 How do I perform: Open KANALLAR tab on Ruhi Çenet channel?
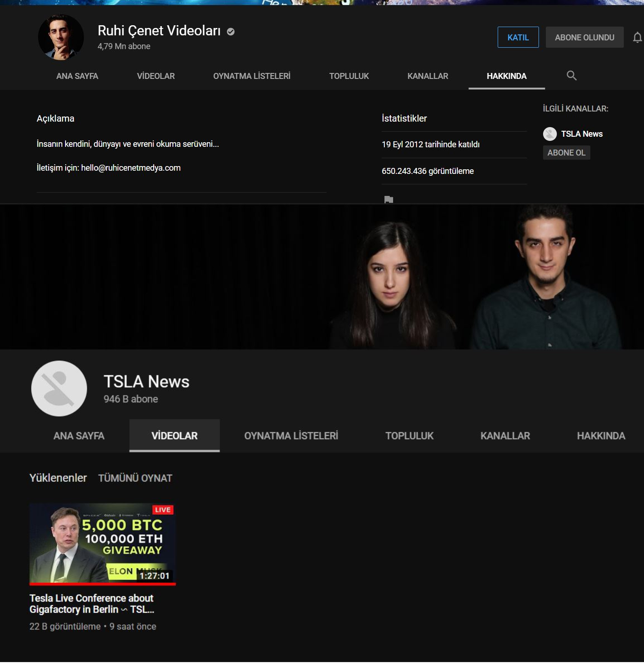(x=428, y=76)
